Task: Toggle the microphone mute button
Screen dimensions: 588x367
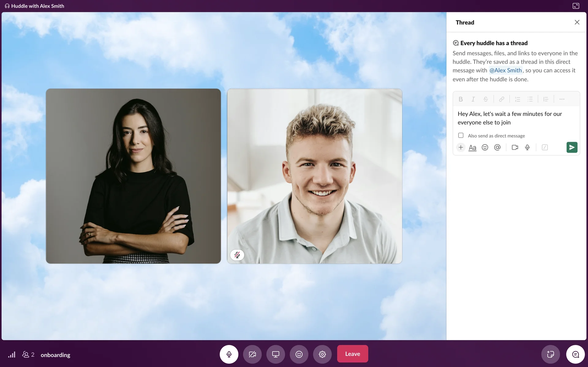Action: click(229, 354)
